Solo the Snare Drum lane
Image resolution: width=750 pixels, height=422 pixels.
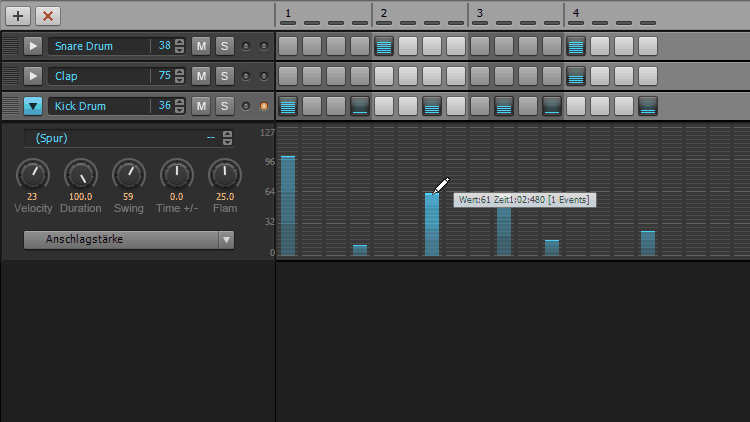coord(224,46)
